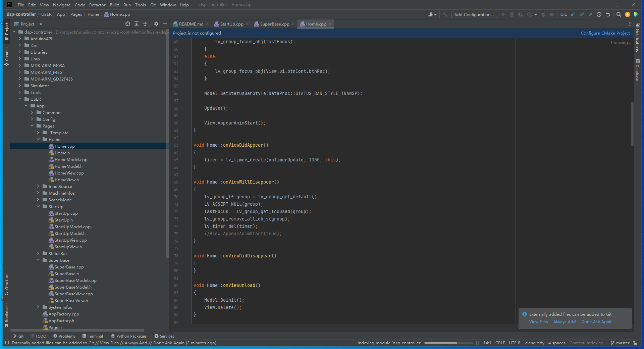Open the Project view type dropdown
The image size is (644, 349).
click(29, 24)
